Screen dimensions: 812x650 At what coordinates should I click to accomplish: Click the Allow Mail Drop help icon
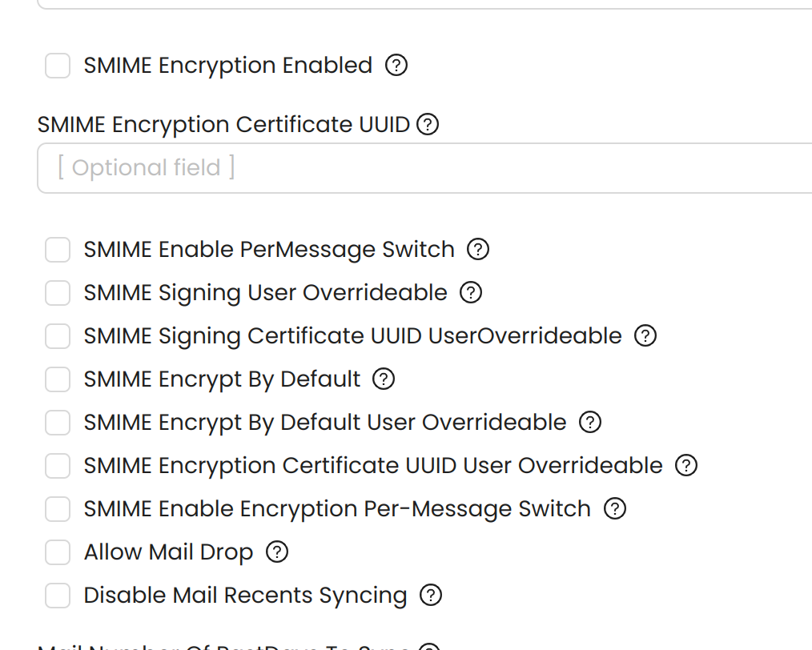point(277,552)
